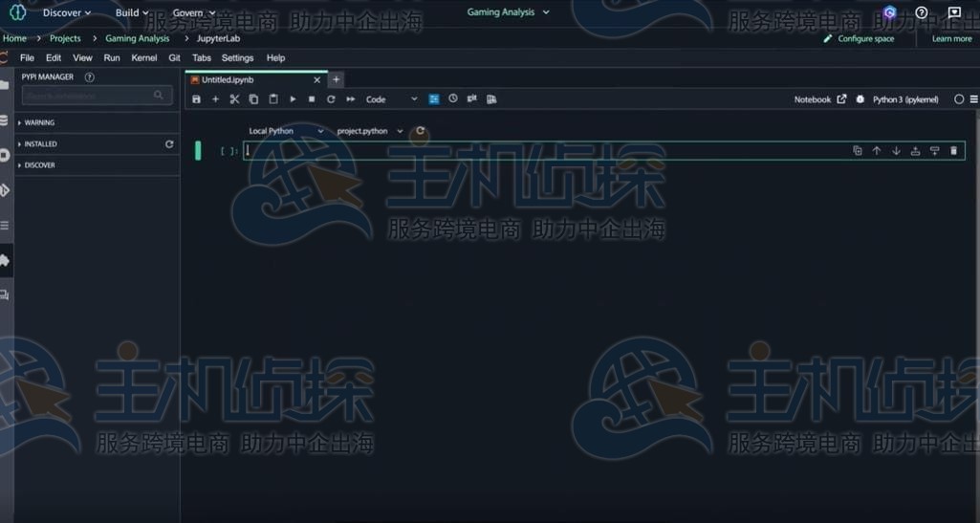Open the project.python dropdown
This screenshot has width=980, height=523.
tap(370, 131)
